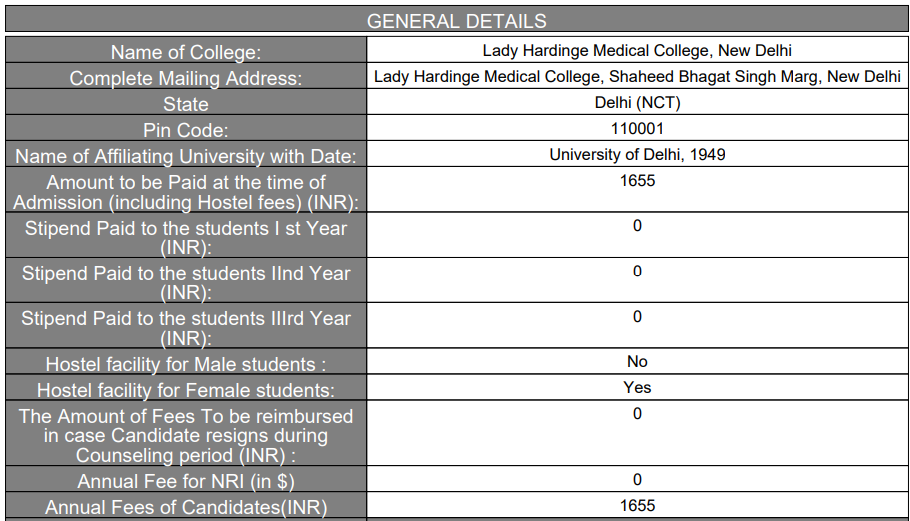
Task: Click the Stipend Paid IIIrd Year label
Action: tap(186, 328)
